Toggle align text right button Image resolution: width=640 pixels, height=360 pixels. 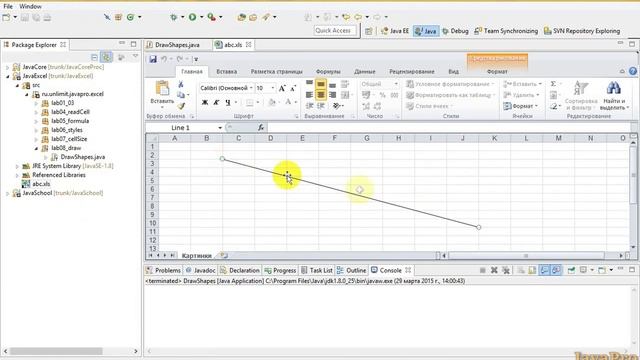click(x=333, y=95)
